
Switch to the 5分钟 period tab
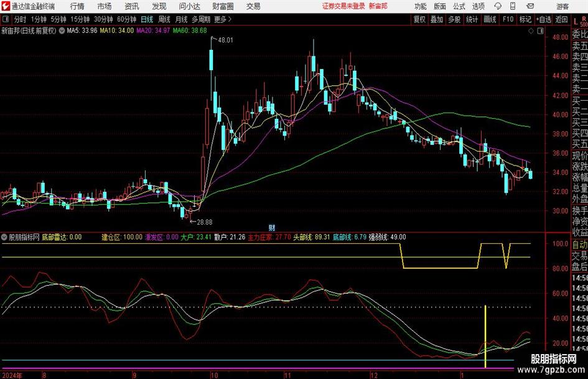tap(58, 19)
